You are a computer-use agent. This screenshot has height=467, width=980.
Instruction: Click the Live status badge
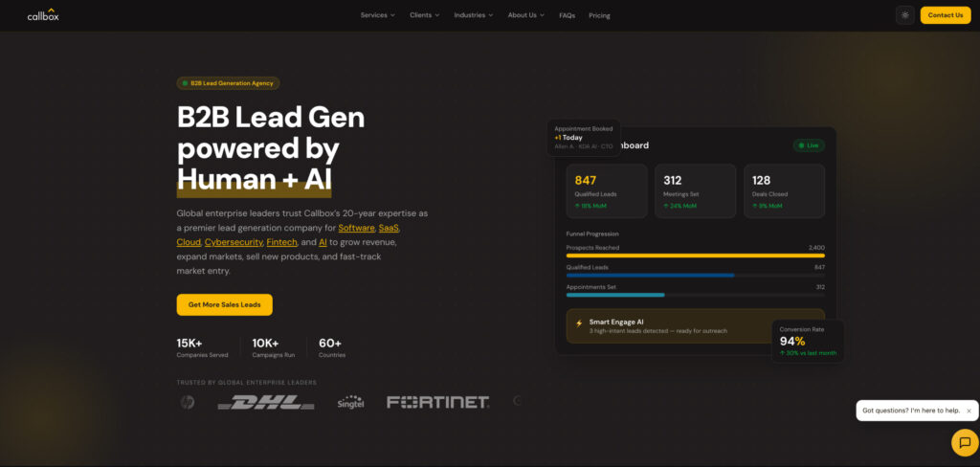(x=809, y=145)
